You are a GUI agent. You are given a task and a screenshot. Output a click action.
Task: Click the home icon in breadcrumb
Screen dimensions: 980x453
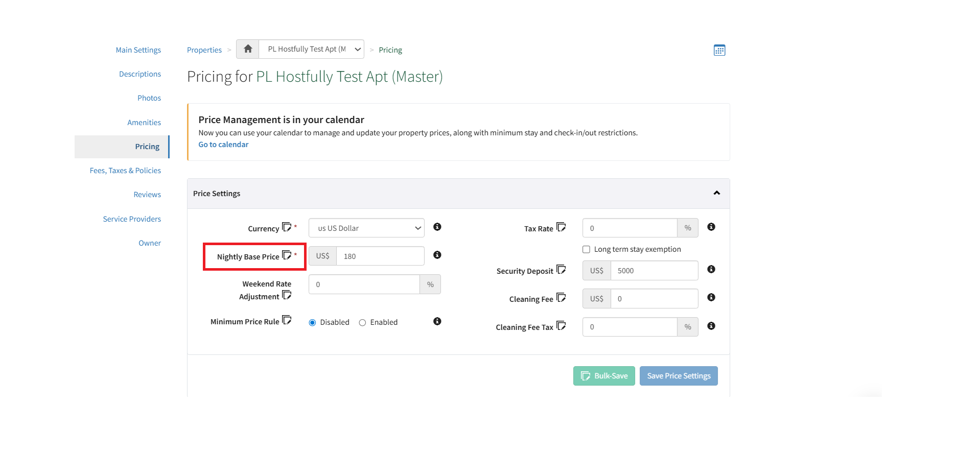click(x=248, y=49)
